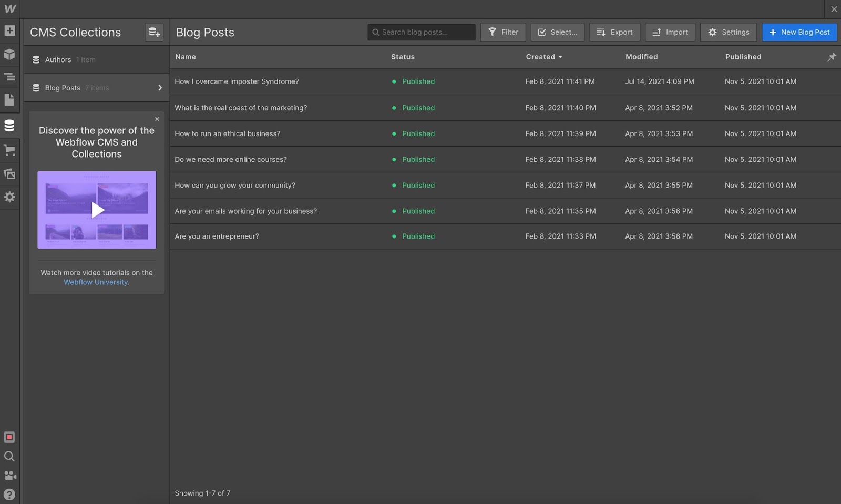
Task: Click the Select... items button
Action: pyautogui.click(x=557, y=32)
